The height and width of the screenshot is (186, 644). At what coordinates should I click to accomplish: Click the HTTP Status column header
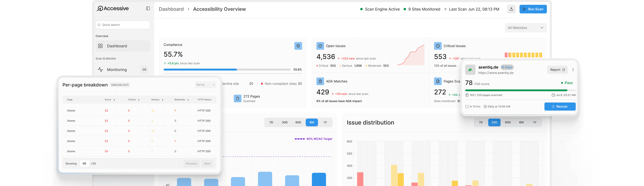click(205, 100)
